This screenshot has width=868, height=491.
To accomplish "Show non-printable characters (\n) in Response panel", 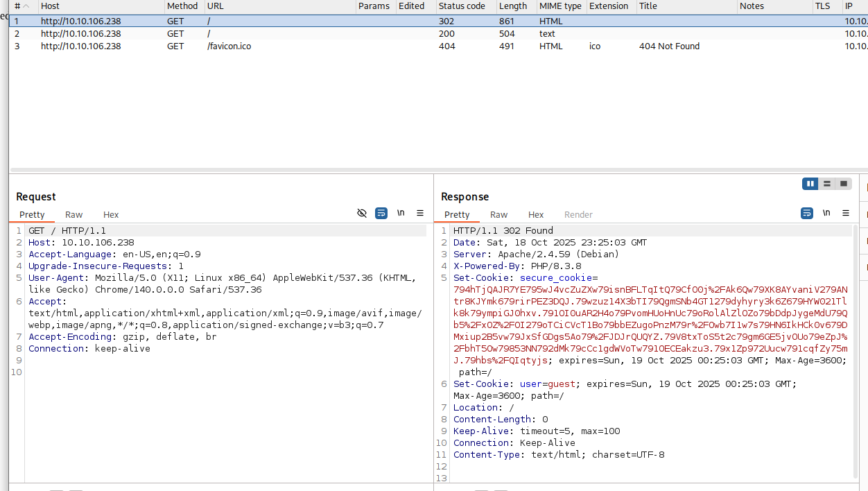I will [x=826, y=214].
